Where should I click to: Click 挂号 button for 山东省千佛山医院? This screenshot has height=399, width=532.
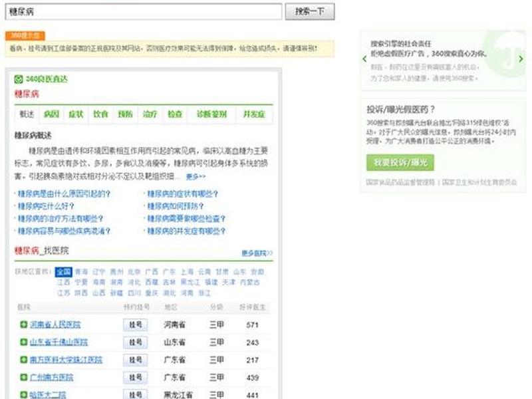(x=136, y=342)
